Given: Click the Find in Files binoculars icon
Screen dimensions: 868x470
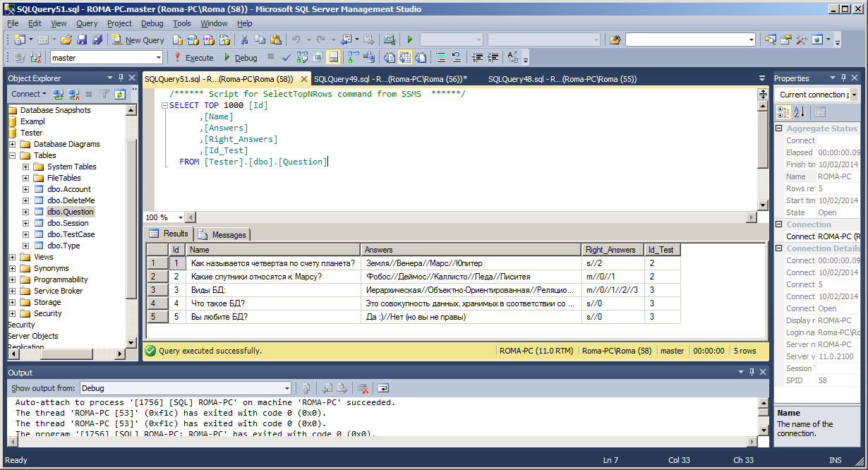Looking at the screenshot, I should (615, 40).
